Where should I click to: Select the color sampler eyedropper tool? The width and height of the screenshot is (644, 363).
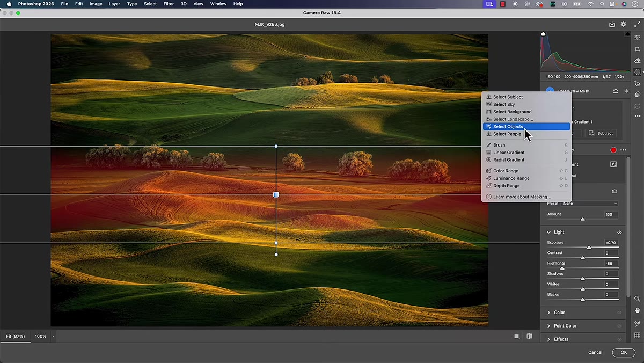coord(637,324)
